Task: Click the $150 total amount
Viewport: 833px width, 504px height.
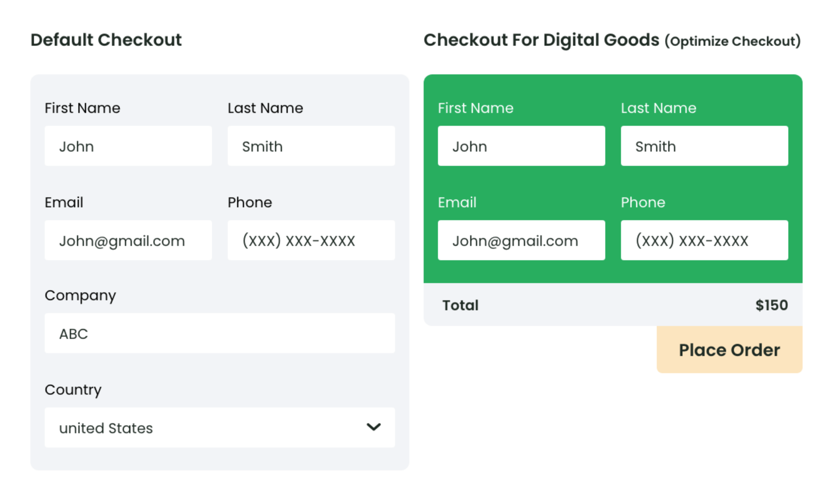Action: coord(771,305)
